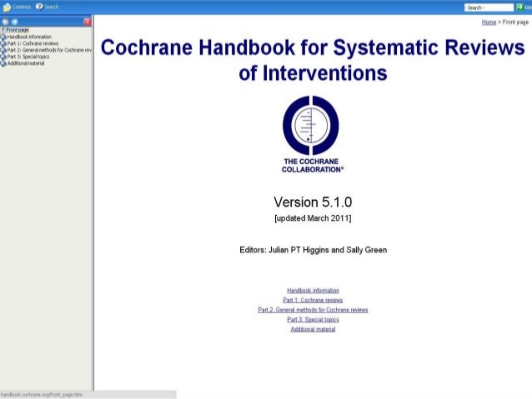Click the first round button in sidebar header
Viewport: 532px width, 399px height.
coord(5,22)
